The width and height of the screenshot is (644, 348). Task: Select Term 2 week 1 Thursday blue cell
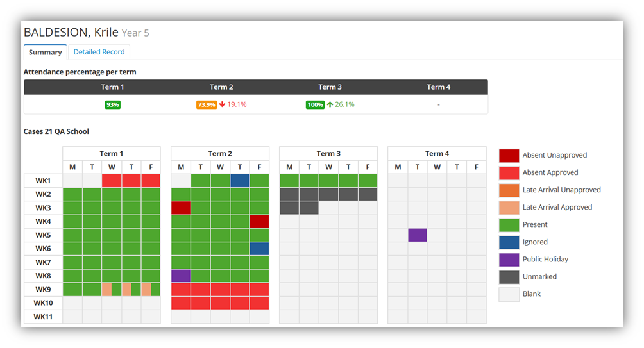point(240,181)
